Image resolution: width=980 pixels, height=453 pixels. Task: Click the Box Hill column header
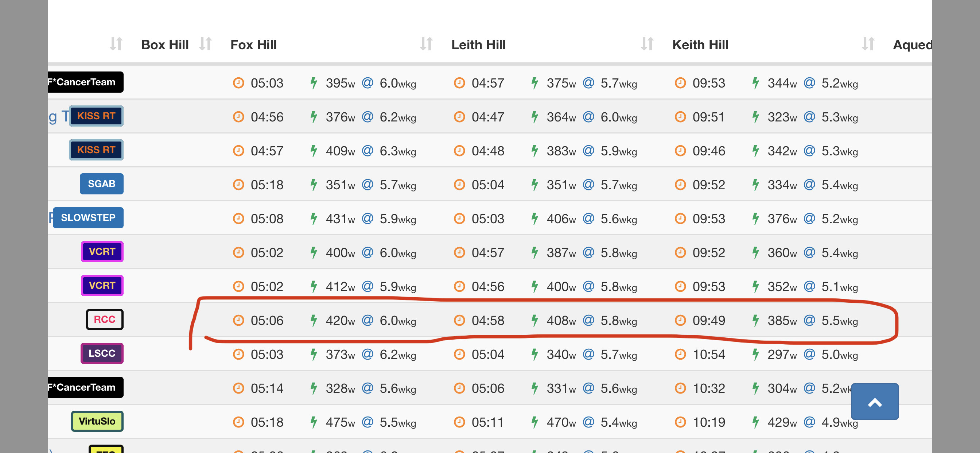pos(165,45)
